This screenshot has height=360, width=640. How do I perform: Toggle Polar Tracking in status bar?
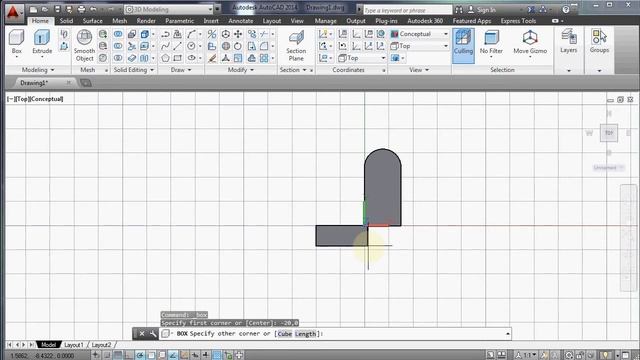(140, 355)
